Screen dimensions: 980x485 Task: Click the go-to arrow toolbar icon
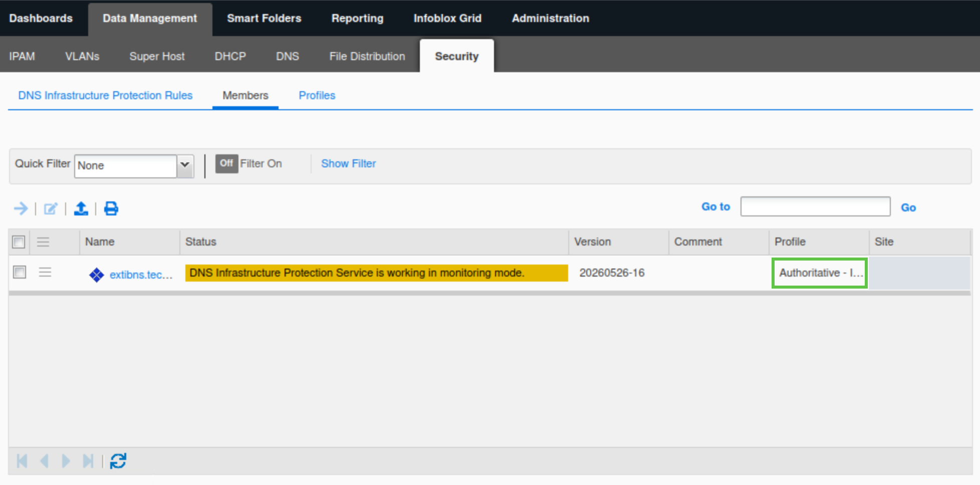pos(21,208)
